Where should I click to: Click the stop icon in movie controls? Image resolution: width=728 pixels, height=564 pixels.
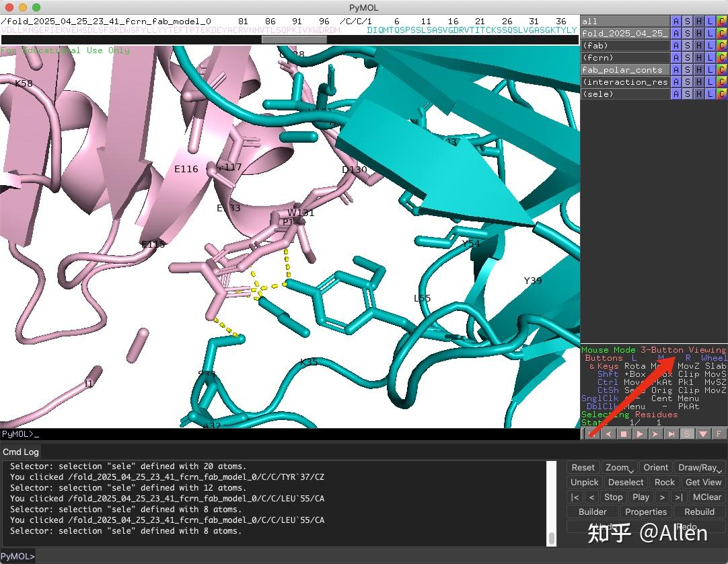[x=624, y=433]
